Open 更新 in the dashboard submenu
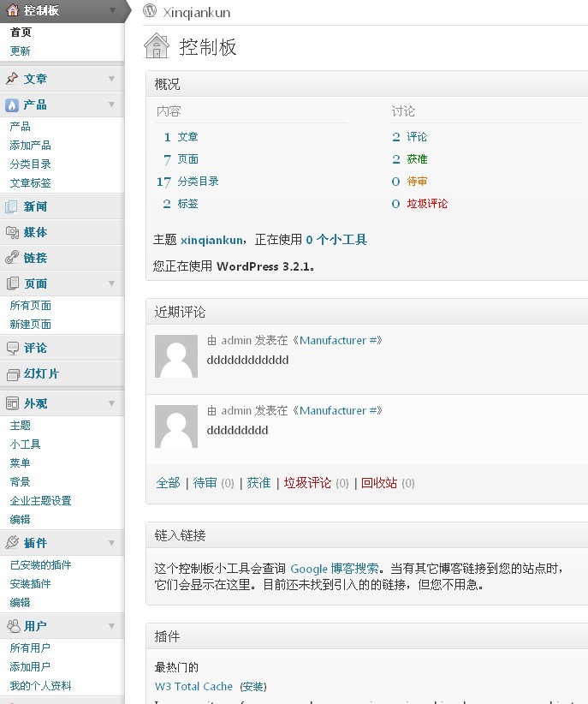This screenshot has height=704, width=588. tap(21, 51)
